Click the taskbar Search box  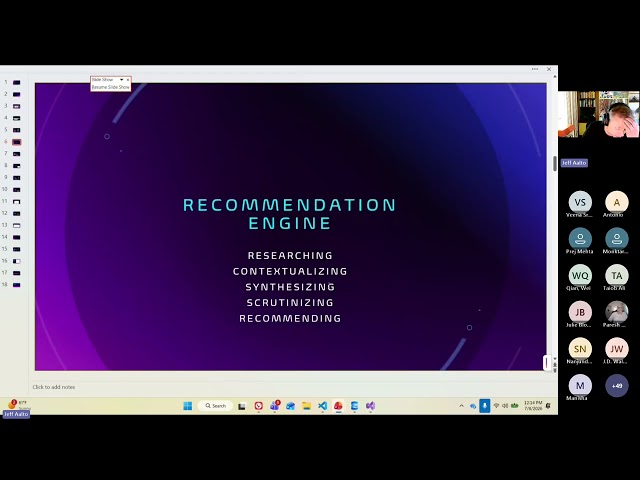tap(216, 406)
